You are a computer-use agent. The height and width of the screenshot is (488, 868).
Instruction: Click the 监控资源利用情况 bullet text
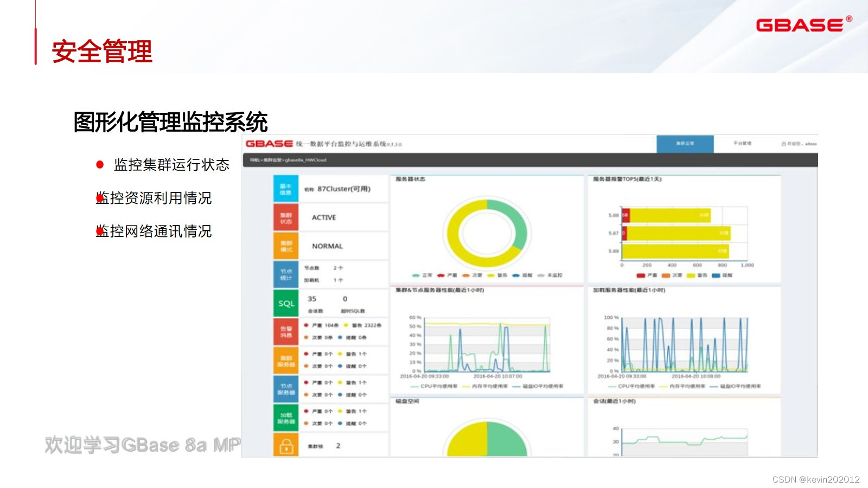[154, 198]
